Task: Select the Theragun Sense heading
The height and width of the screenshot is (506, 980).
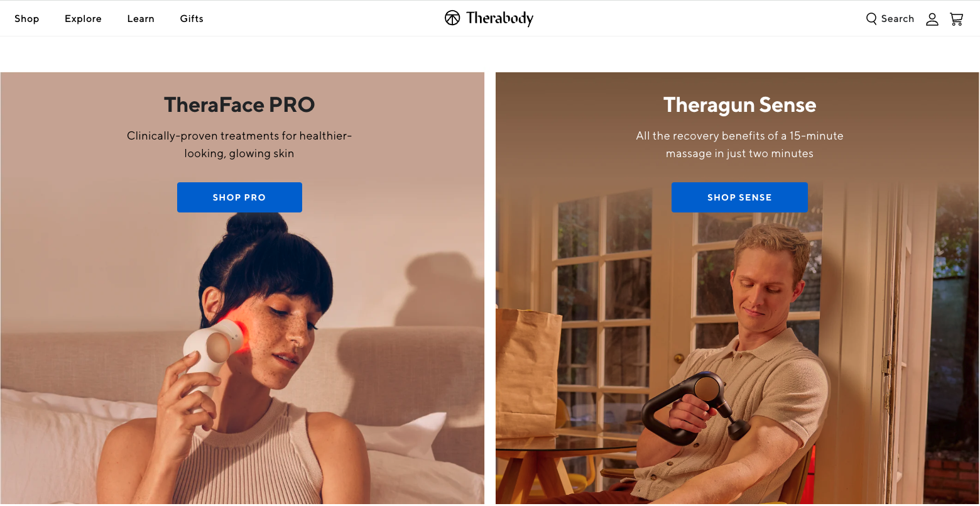Action: tap(739, 105)
